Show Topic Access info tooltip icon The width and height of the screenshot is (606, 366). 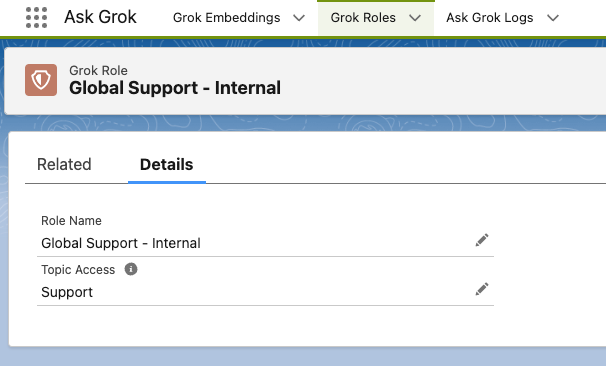click(131, 269)
